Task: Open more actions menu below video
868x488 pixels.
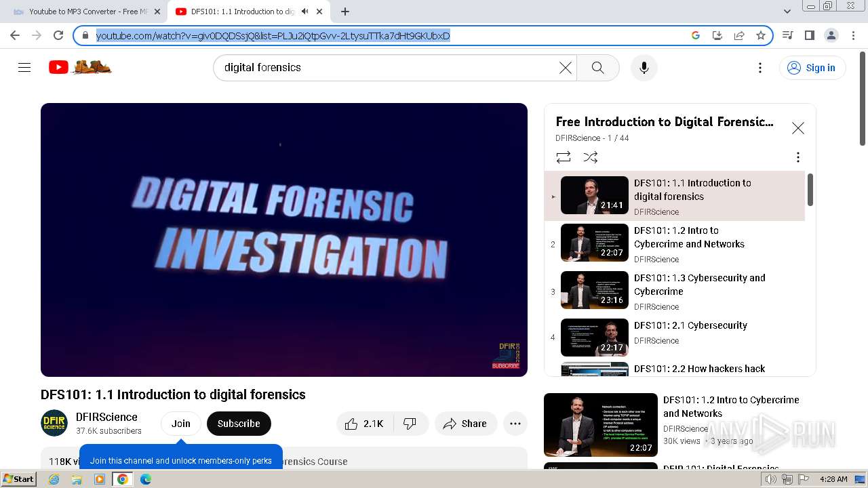Action: pos(515,424)
